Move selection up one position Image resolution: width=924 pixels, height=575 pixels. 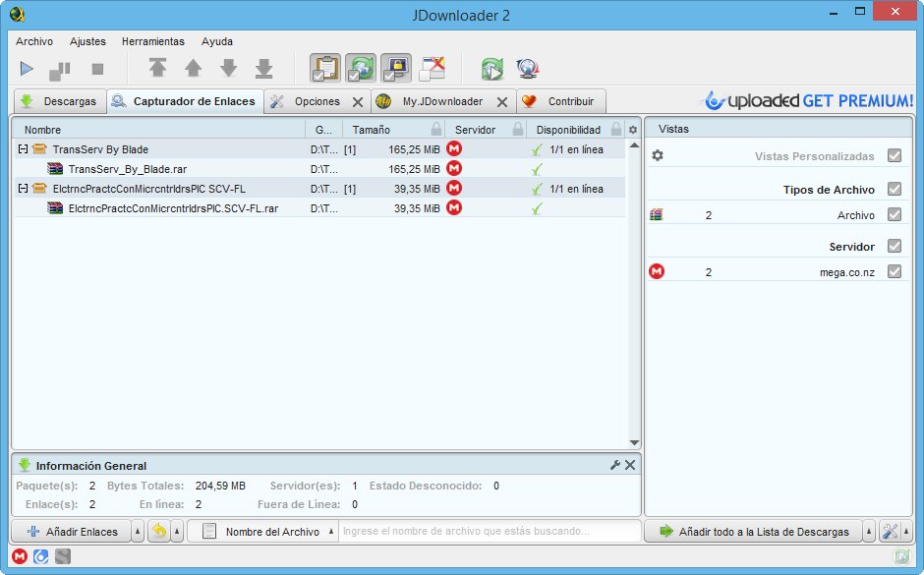tap(194, 69)
